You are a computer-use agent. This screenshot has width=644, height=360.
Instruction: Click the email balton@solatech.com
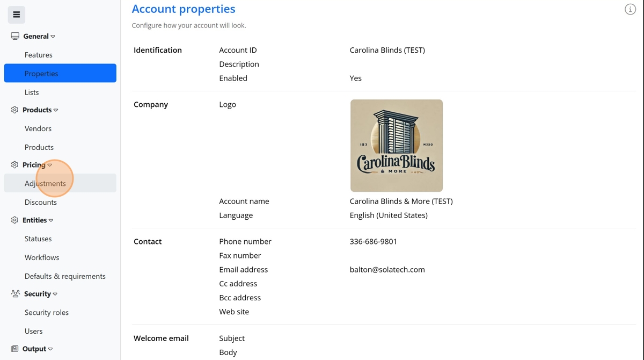tap(387, 269)
